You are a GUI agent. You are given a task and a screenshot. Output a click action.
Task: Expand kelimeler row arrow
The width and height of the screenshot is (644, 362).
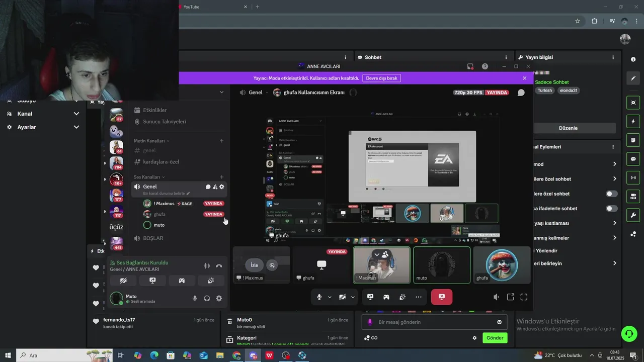[614, 238]
